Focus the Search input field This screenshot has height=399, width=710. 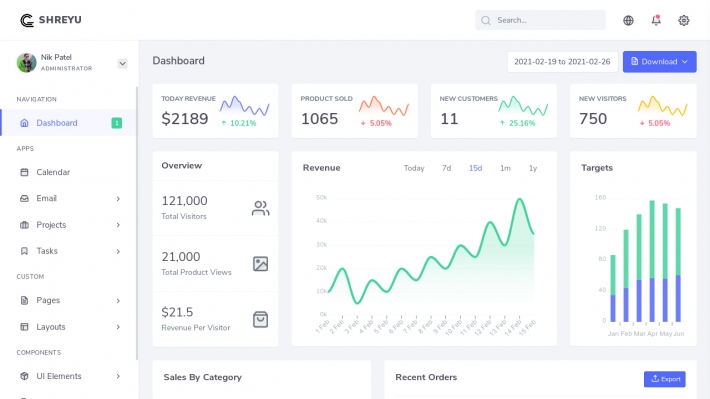coord(540,20)
